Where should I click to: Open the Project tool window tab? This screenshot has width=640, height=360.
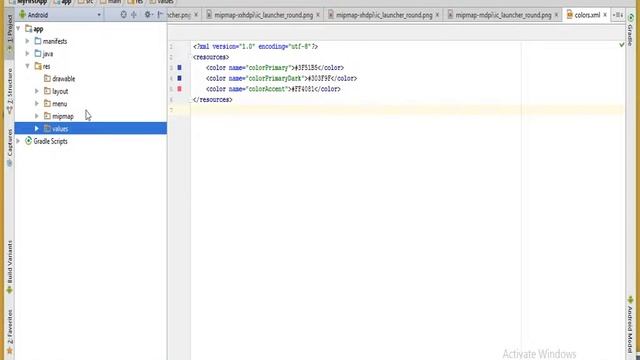(x=9, y=33)
